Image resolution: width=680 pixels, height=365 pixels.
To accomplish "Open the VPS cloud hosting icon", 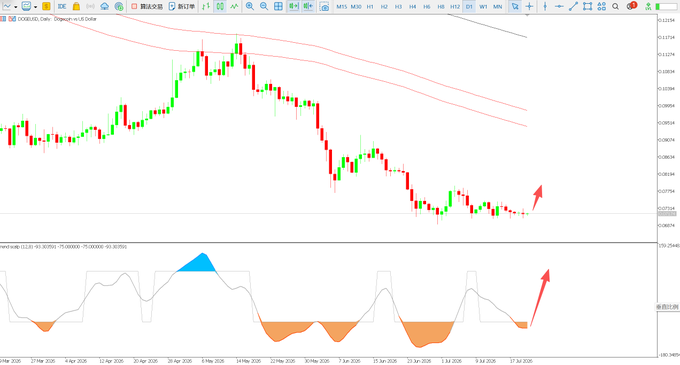I will [105, 6].
